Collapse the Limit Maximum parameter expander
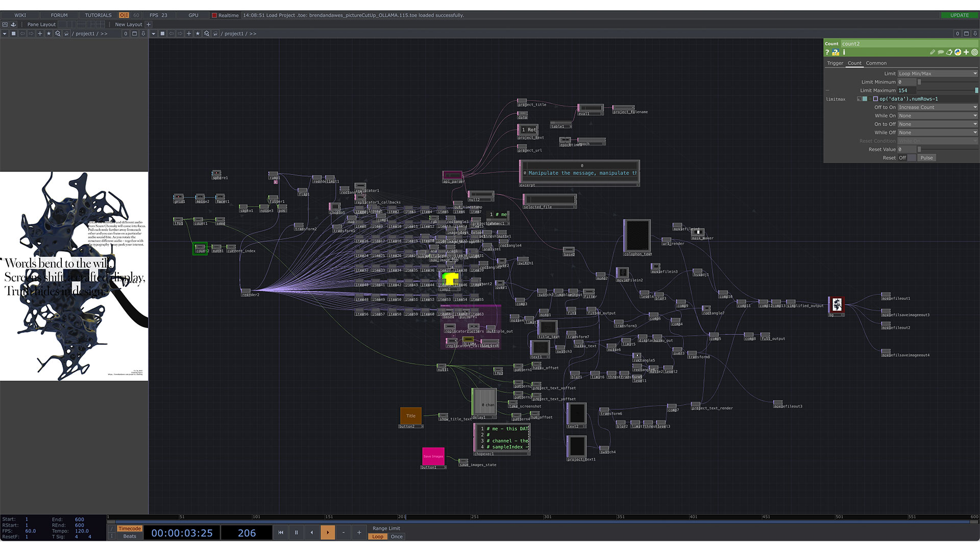The height and width of the screenshot is (551, 980). pyautogui.click(x=827, y=90)
